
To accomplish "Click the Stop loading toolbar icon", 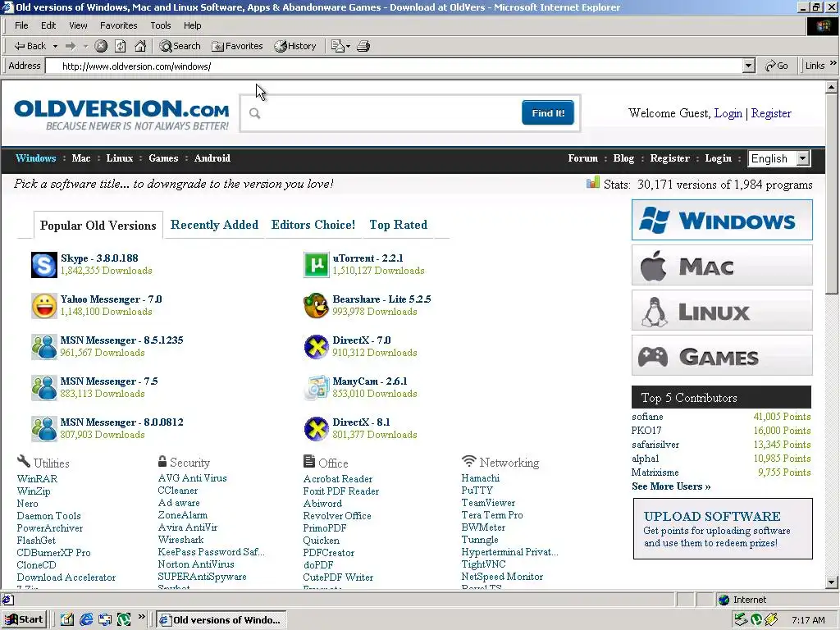I will [x=101, y=46].
